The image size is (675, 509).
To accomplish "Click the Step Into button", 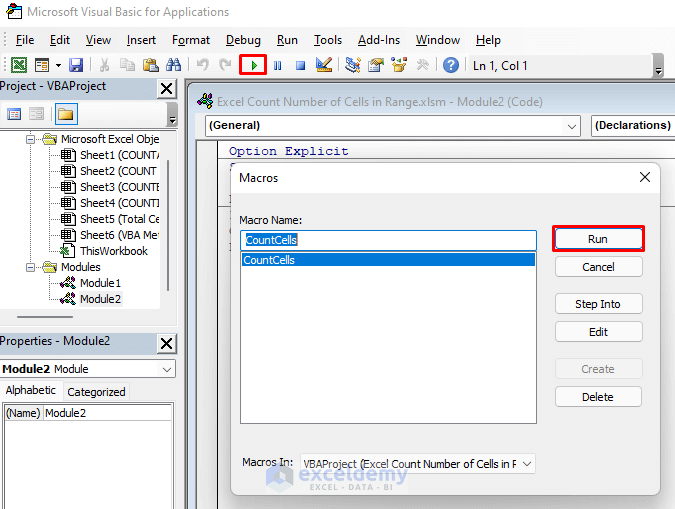I will (x=598, y=304).
